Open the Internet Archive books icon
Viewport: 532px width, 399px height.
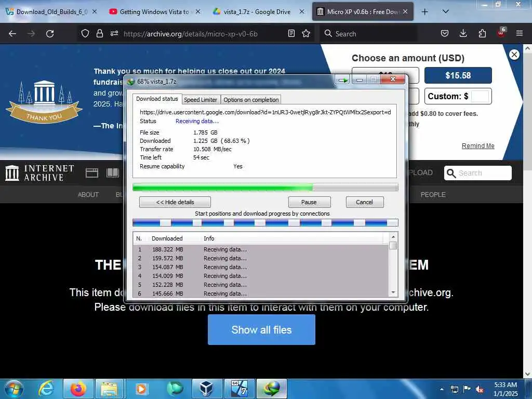pos(113,173)
